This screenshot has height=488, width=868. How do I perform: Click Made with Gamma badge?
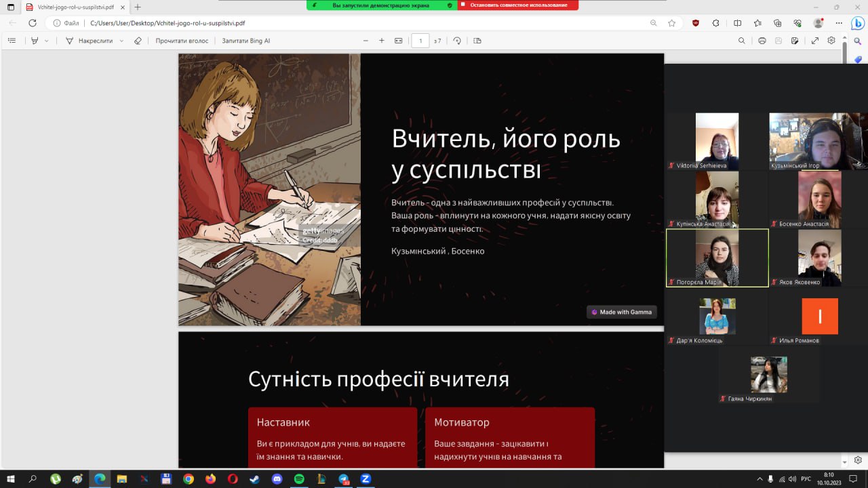click(x=622, y=312)
